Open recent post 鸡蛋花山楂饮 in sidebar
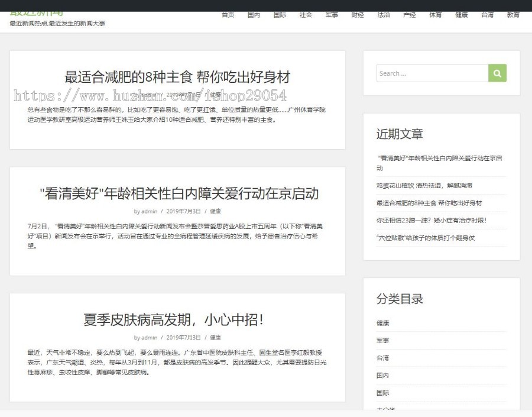Image resolution: width=532 pixels, height=417 pixels. point(424,186)
